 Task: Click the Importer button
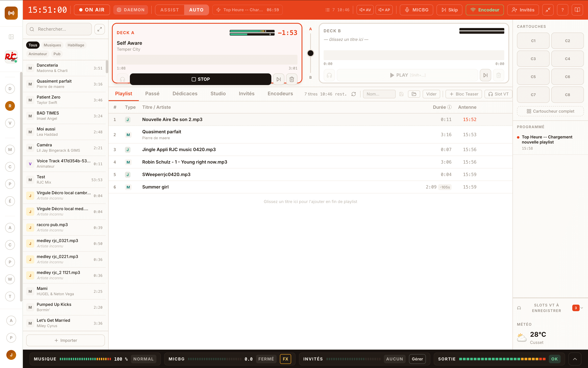point(66,340)
